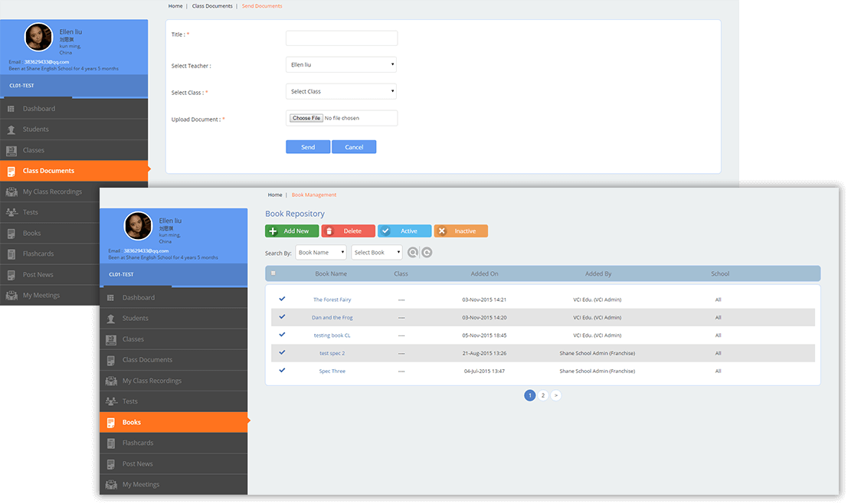Click Ellen liu profile photo in back window
This screenshot has height=504, width=848.
pos(38,37)
